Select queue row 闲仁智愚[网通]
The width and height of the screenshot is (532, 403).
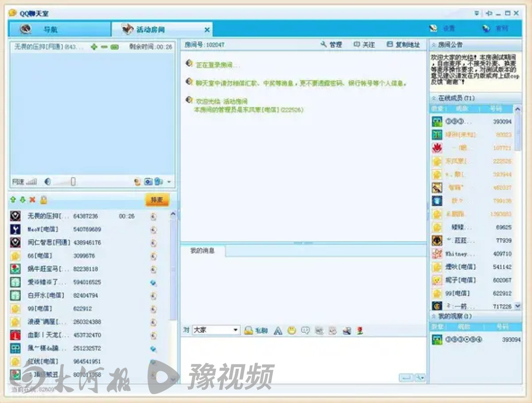coord(89,243)
